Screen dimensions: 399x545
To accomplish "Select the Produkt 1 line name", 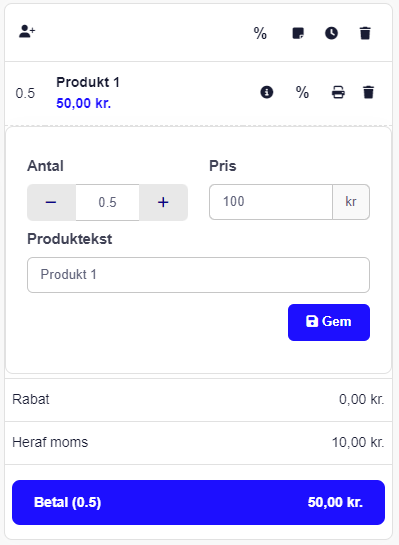I will click(88, 82).
